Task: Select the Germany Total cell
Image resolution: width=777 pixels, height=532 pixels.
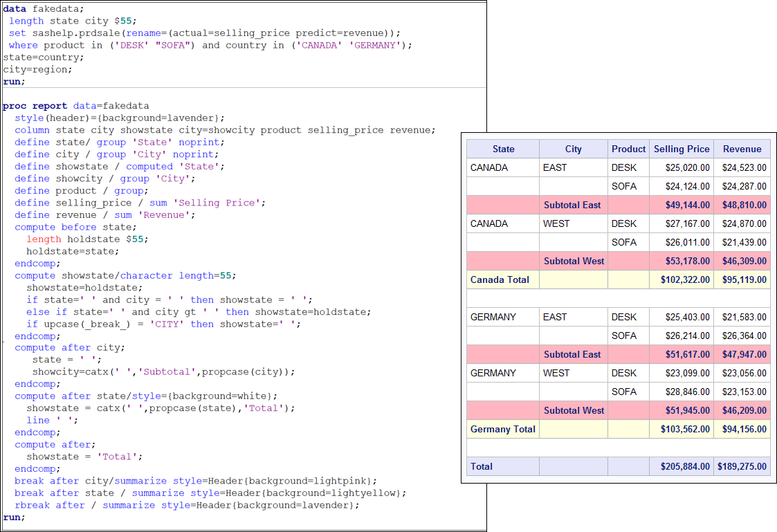Action: click(502, 429)
